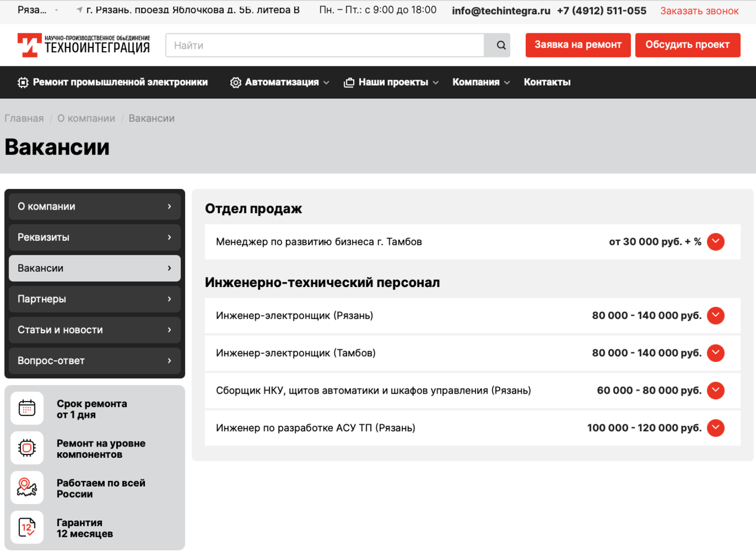Open the Компания dropdown arrow
This screenshot has height=552, width=756.
tap(507, 83)
